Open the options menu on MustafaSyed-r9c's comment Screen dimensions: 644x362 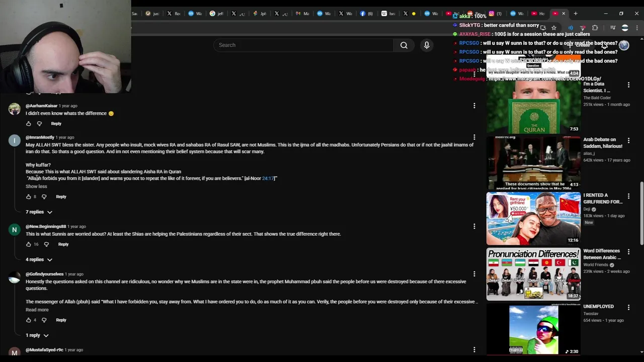[x=474, y=349]
